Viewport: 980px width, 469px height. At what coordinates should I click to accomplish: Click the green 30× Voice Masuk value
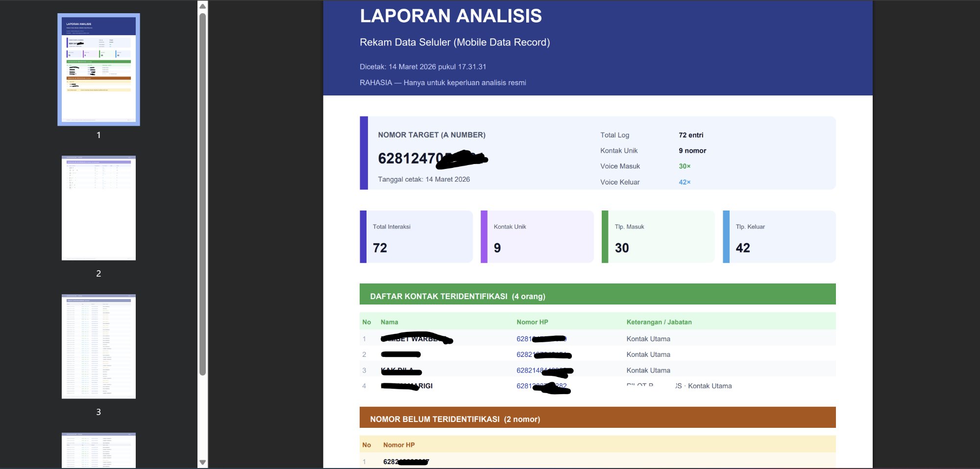point(685,166)
